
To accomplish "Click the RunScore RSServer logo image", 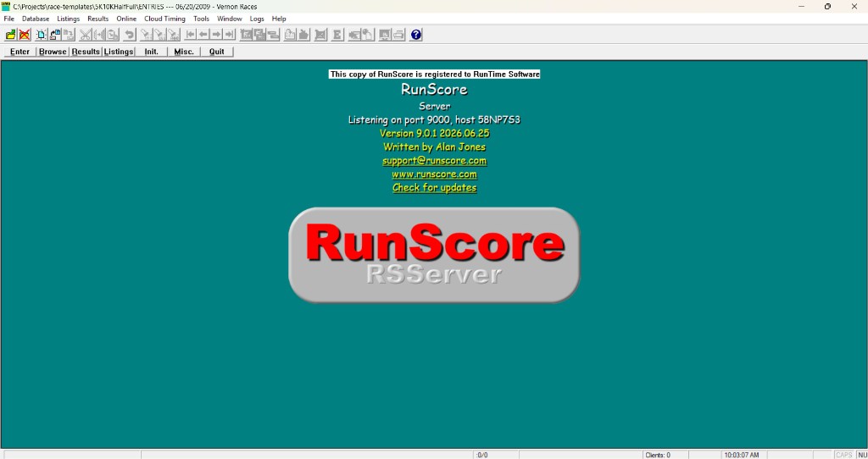I will tap(435, 255).
